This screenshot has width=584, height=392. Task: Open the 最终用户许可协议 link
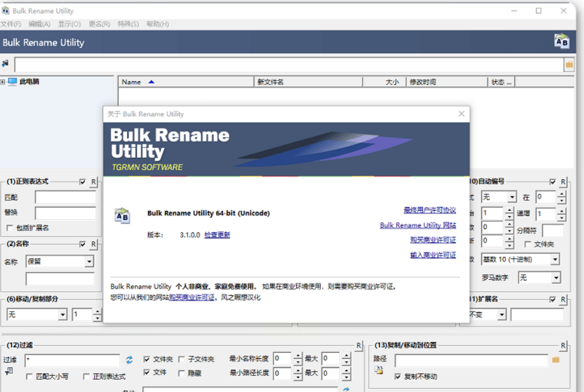tap(430, 210)
